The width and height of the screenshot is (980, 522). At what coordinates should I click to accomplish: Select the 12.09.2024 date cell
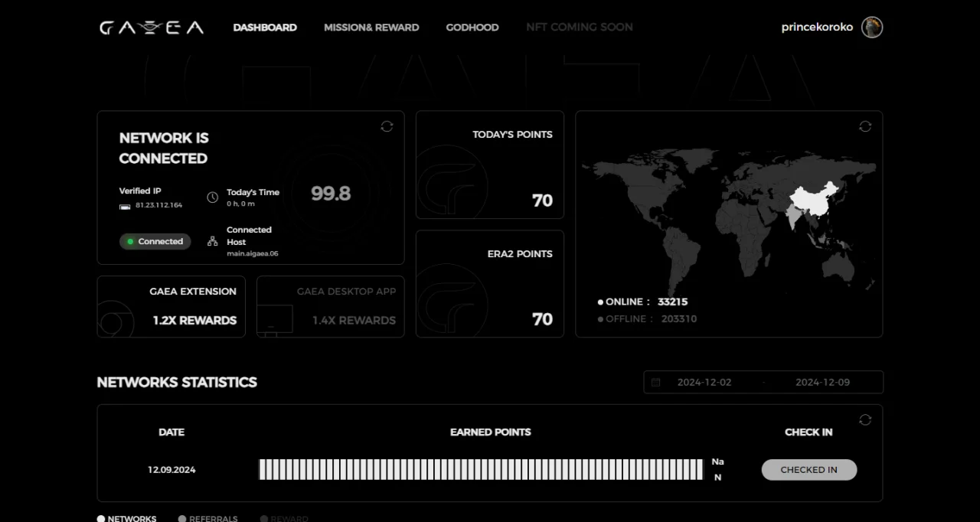point(171,470)
